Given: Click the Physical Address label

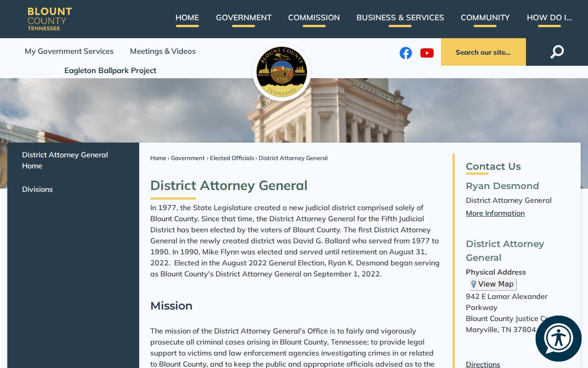Looking at the screenshot, I should coord(496,272).
